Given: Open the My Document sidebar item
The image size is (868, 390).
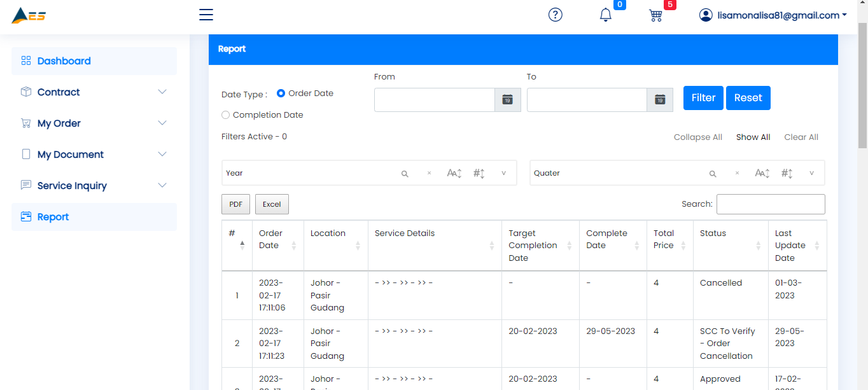Looking at the screenshot, I should (x=94, y=155).
